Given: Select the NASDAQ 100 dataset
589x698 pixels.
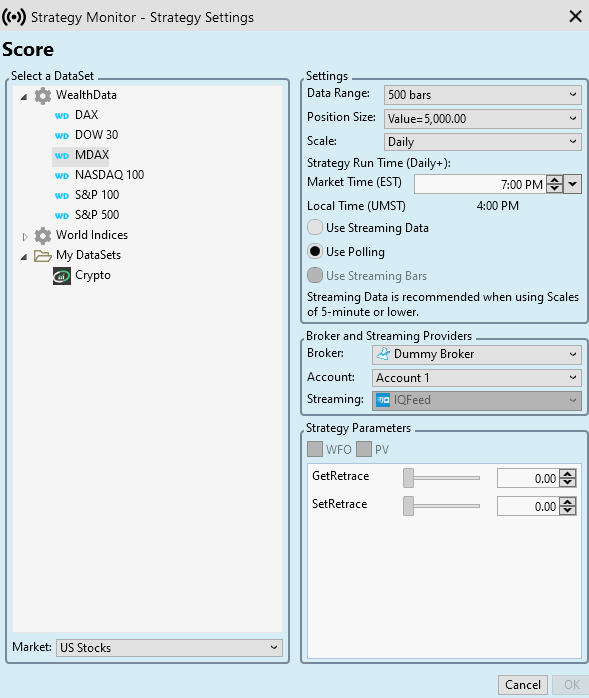Looking at the screenshot, I should click(110, 175).
